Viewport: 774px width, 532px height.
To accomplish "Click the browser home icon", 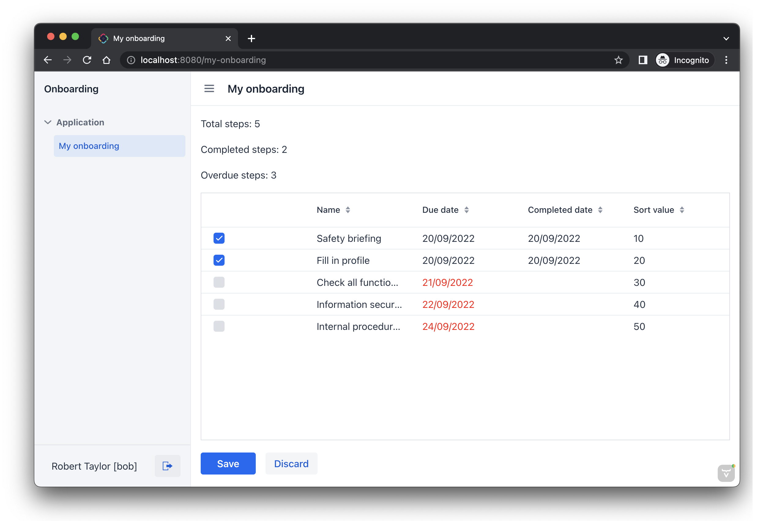I will click(106, 60).
